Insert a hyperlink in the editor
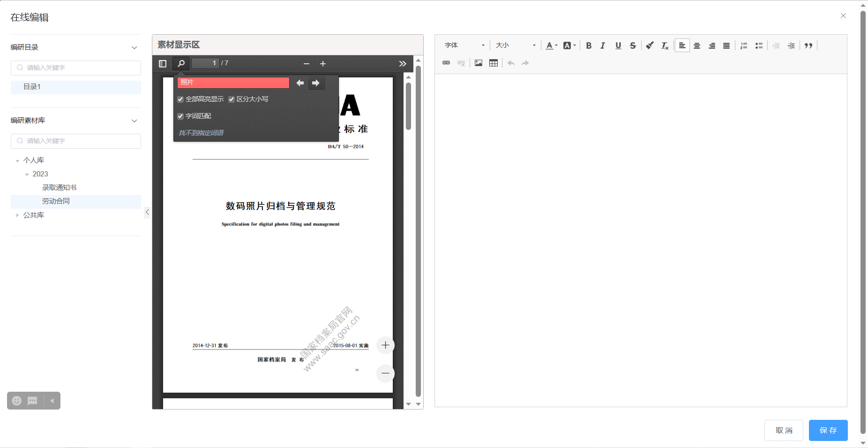The height and width of the screenshot is (448, 868). click(x=446, y=63)
